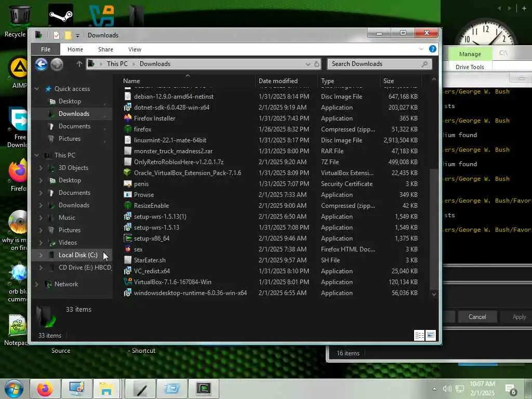The width and height of the screenshot is (532, 399).
Task: Select the StarEater.sh file
Action: (150, 260)
